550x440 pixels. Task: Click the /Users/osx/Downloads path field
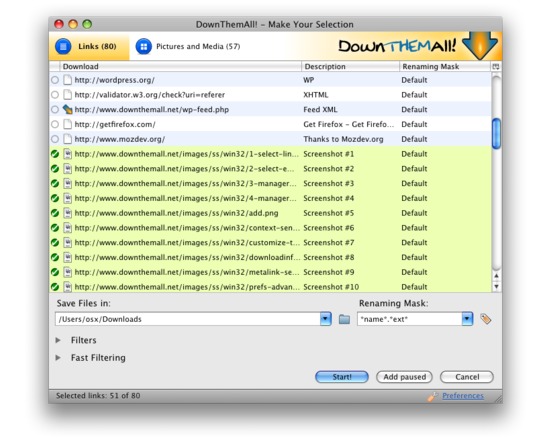[x=188, y=319]
